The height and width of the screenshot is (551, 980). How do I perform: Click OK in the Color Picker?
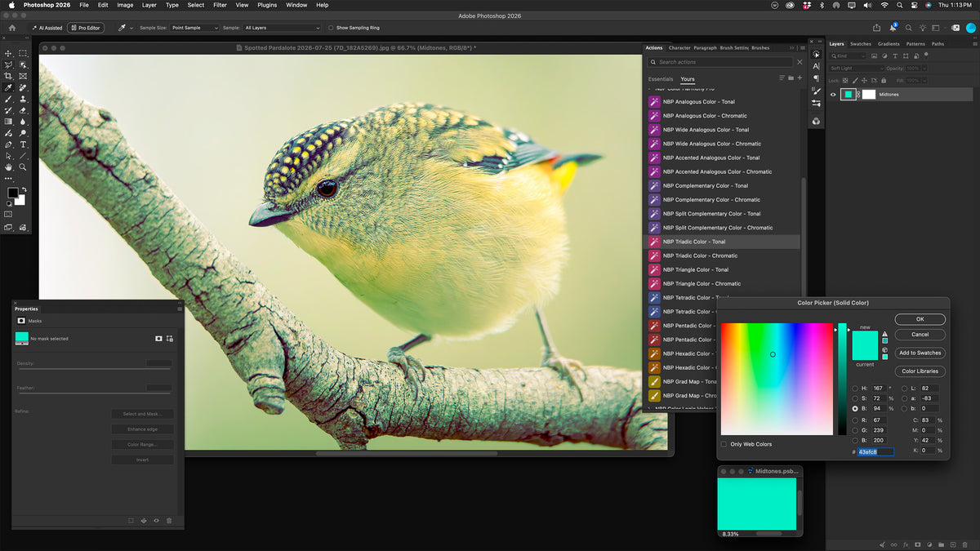point(920,319)
